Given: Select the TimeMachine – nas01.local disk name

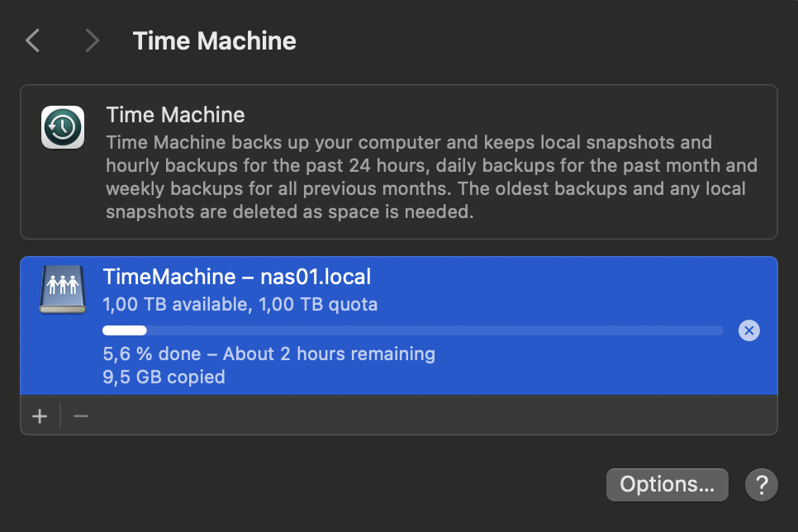Looking at the screenshot, I should [236, 277].
